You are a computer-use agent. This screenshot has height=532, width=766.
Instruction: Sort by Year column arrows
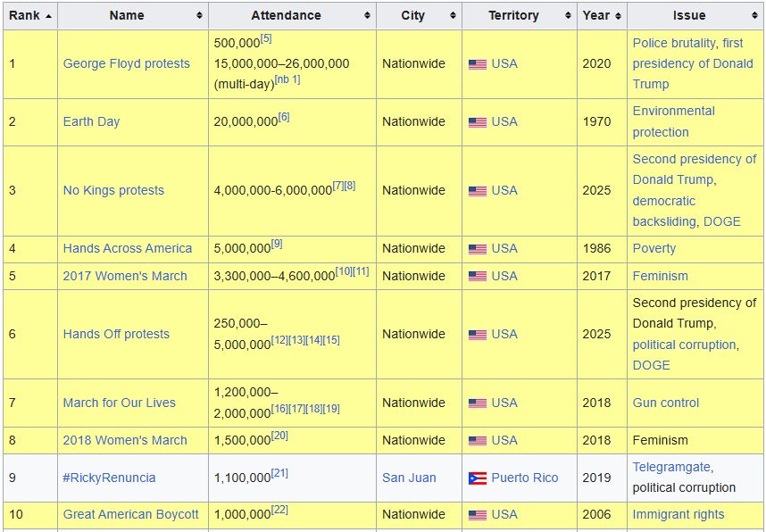tap(618, 16)
